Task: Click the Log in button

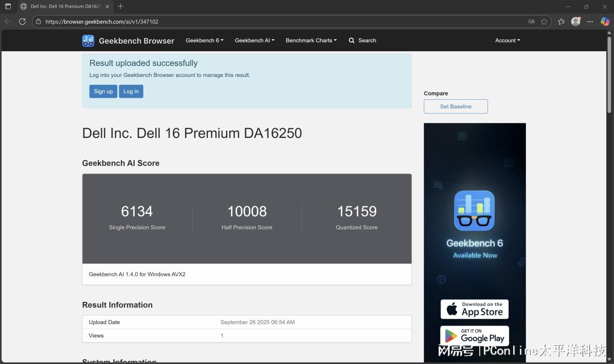Action: pos(131,91)
